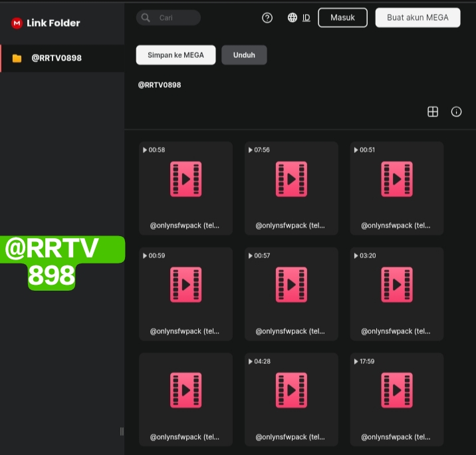The width and height of the screenshot is (476, 455).
Task: Click the search magnifier icon
Action: (x=146, y=17)
